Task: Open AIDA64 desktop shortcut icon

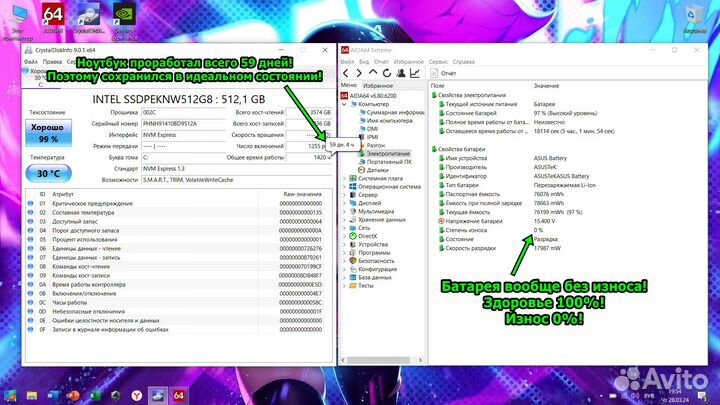Action: click(x=53, y=18)
